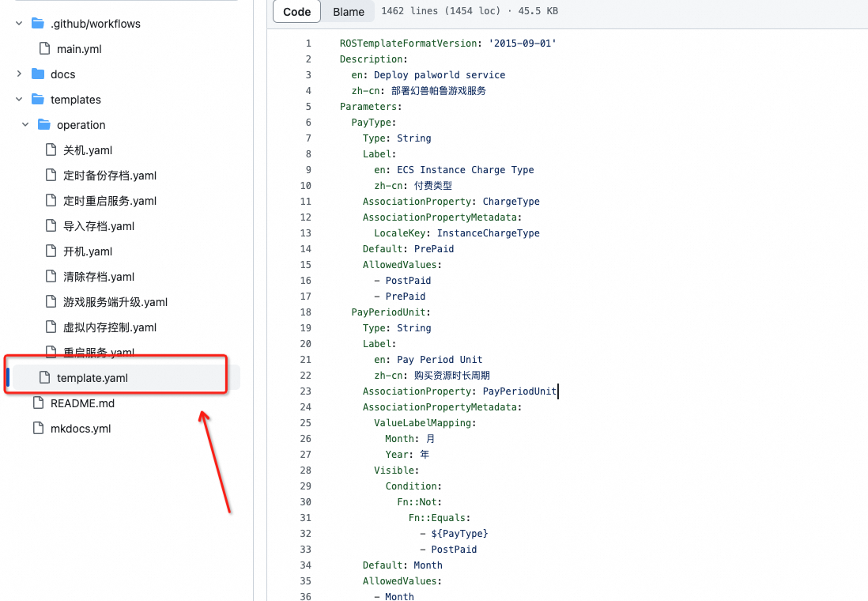868x601 pixels.
Task: Click line number 1 in code
Action: (308, 43)
